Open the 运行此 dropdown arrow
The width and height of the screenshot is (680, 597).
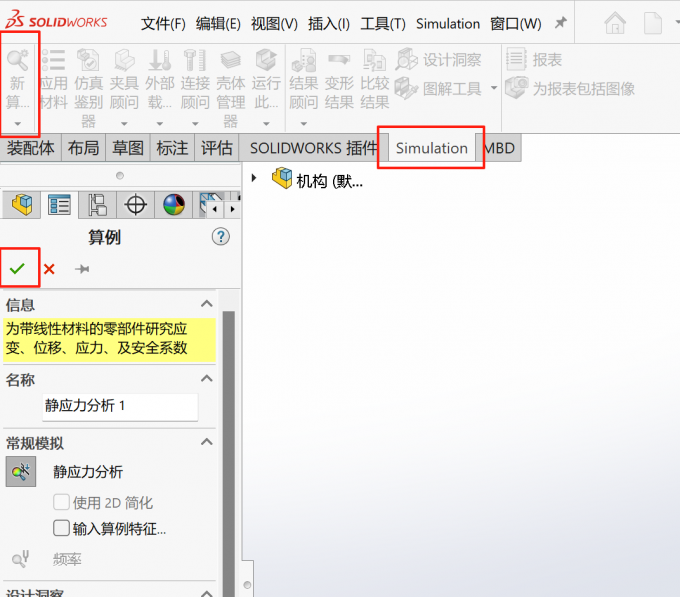coord(266,124)
